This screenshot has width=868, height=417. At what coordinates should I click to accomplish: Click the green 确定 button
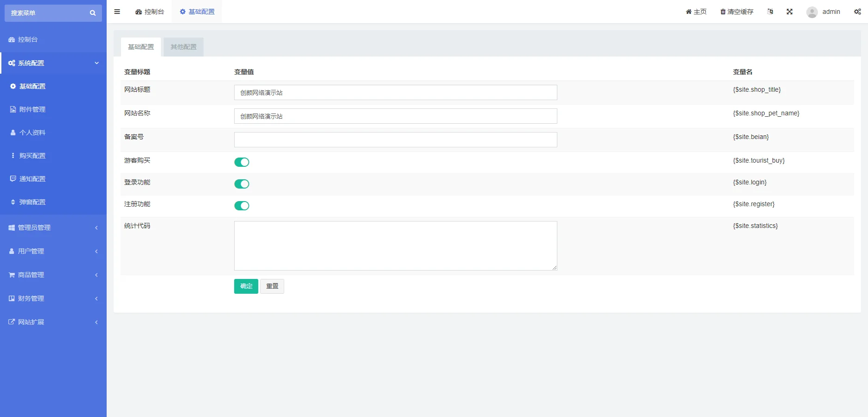[246, 286]
